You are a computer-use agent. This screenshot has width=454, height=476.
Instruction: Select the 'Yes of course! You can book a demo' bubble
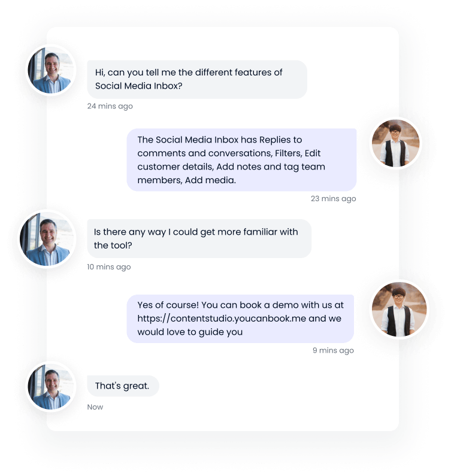(x=240, y=319)
